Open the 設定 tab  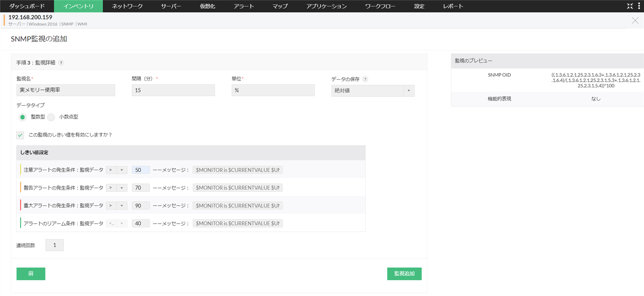419,6
